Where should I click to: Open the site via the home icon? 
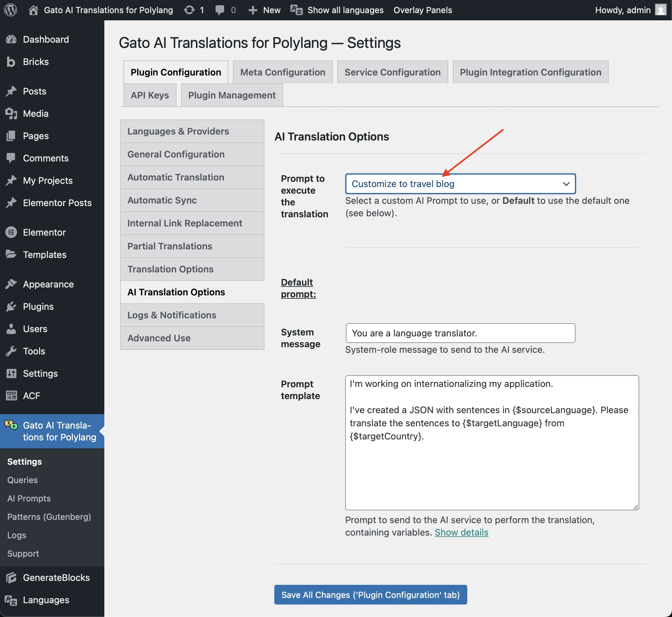pyautogui.click(x=33, y=10)
